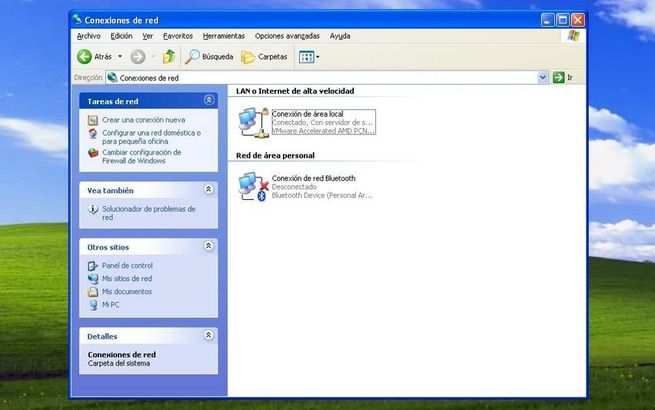The width and height of the screenshot is (655, 410).
Task: Select the Conexión de red Bluetooth name
Action: (x=314, y=178)
